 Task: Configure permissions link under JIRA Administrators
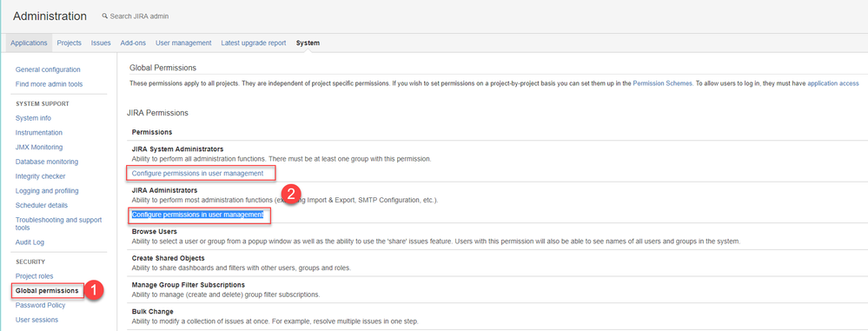[x=197, y=215]
